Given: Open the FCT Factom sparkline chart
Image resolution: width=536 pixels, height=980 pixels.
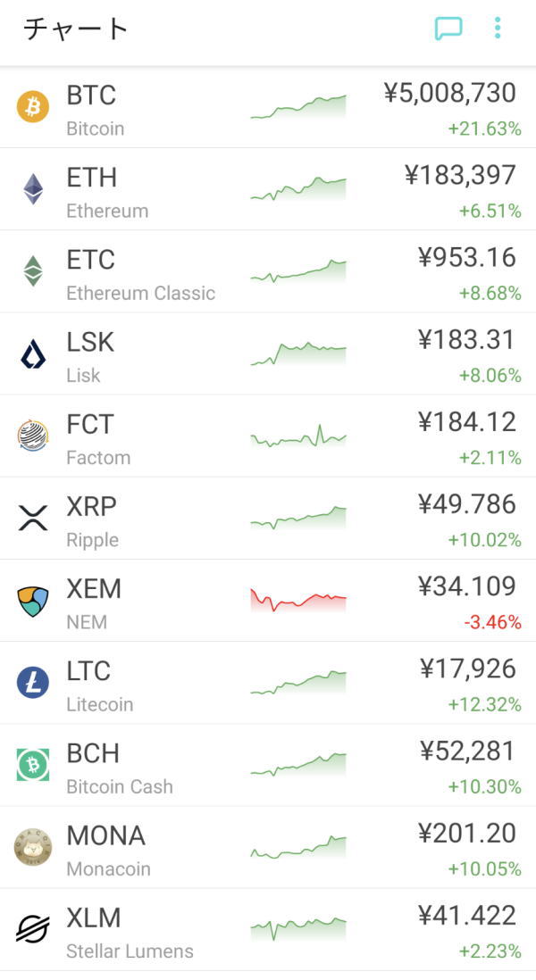Looking at the screenshot, I should tap(298, 437).
